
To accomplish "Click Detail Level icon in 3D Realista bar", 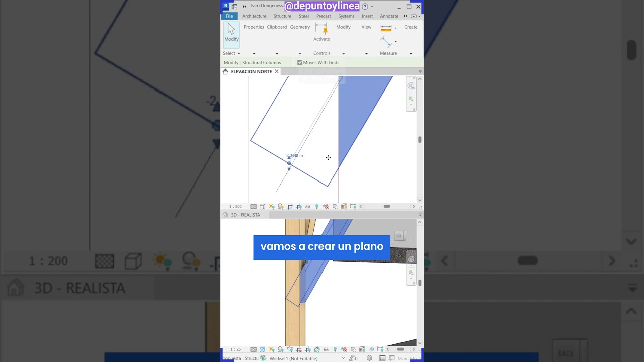I will (x=253, y=349).
